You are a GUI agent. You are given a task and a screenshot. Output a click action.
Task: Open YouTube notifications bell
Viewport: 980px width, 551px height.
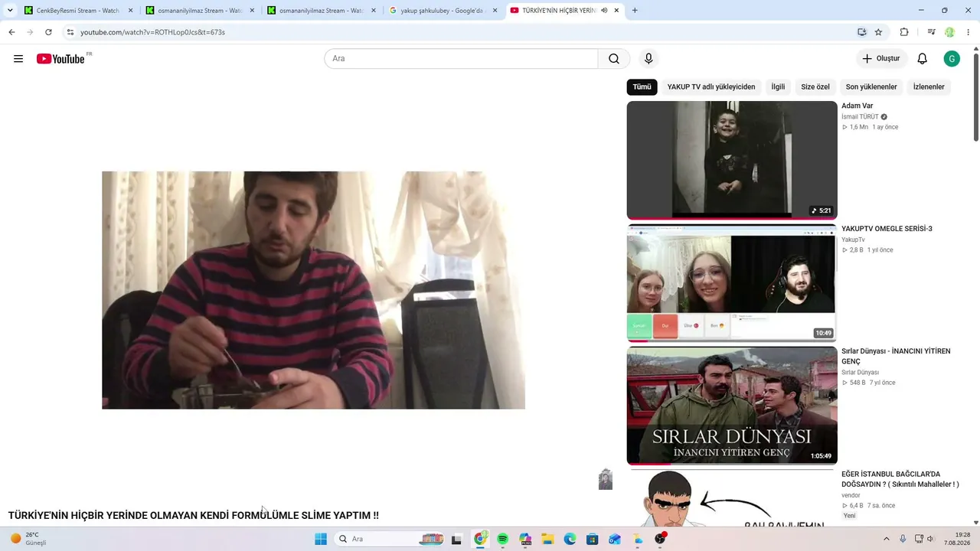(923, 59)
